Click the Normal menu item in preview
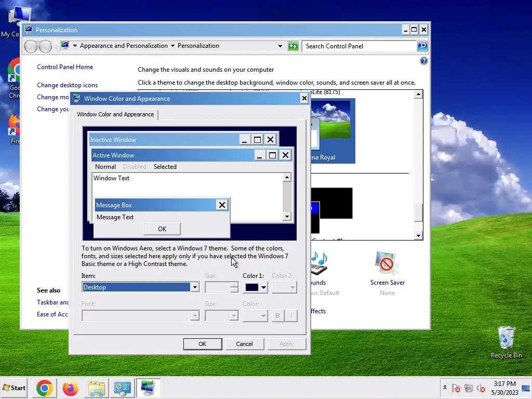532x399 pixels. (x=105, y=167)
